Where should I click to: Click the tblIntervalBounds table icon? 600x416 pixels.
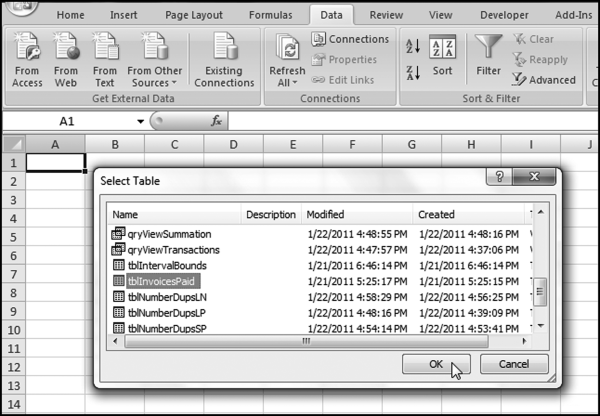[x=119, y=265]
